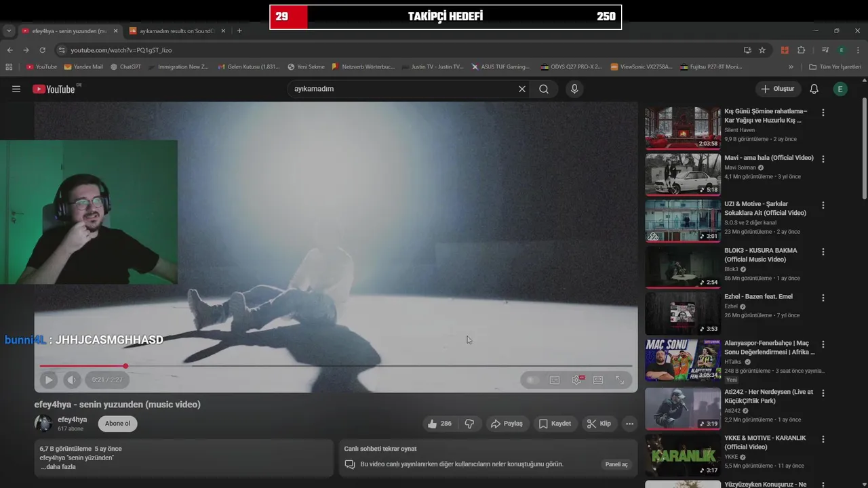Open the Tüm Yer İşaretleri folder
Viewport: 868px width, 488px height.
[x=835, y=67]
